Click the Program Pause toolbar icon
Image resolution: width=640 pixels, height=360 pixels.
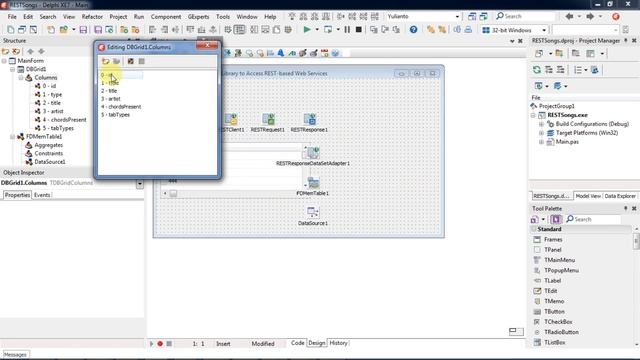(347, 29)
